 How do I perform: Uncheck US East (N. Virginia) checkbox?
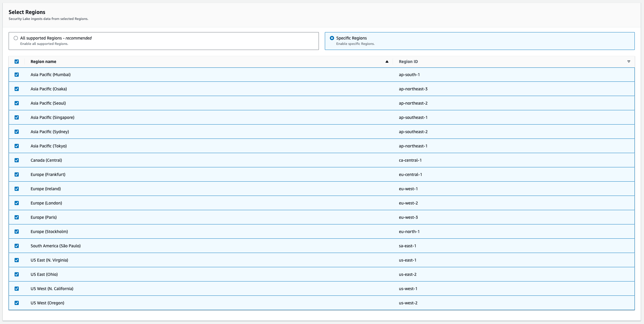coord(17,260)
